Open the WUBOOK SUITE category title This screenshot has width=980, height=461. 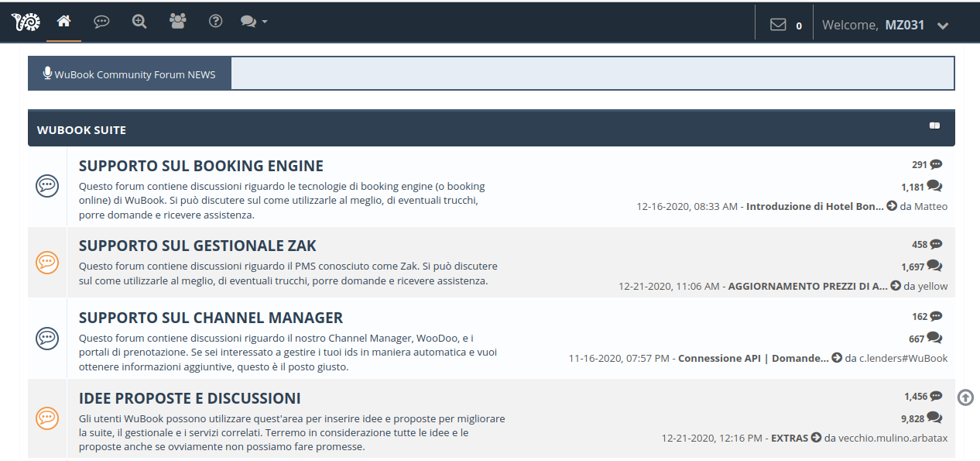click(81, 130)
